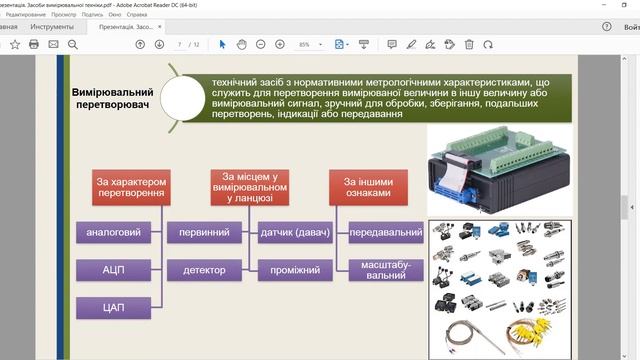
Task: Click the Войти sign-in button
Action: coord(632,27)
